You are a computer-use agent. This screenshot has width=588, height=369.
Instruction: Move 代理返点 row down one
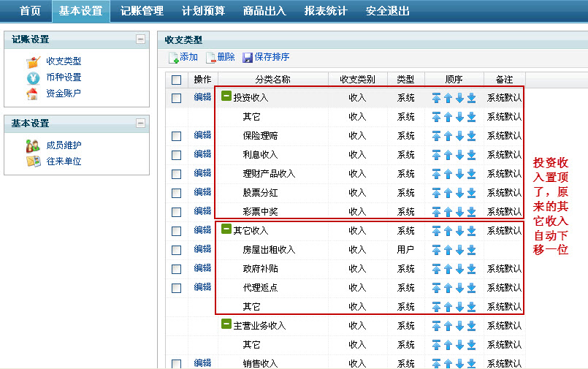click(x=459, y=288)
